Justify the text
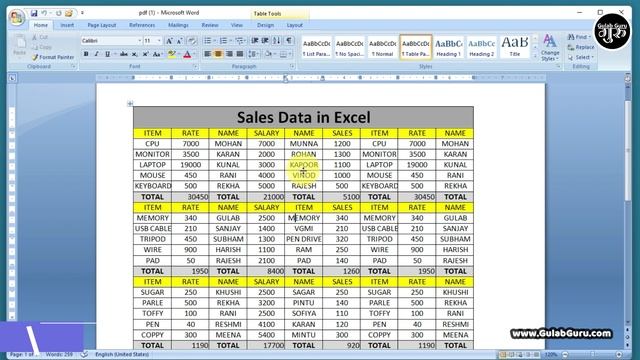 240,54
